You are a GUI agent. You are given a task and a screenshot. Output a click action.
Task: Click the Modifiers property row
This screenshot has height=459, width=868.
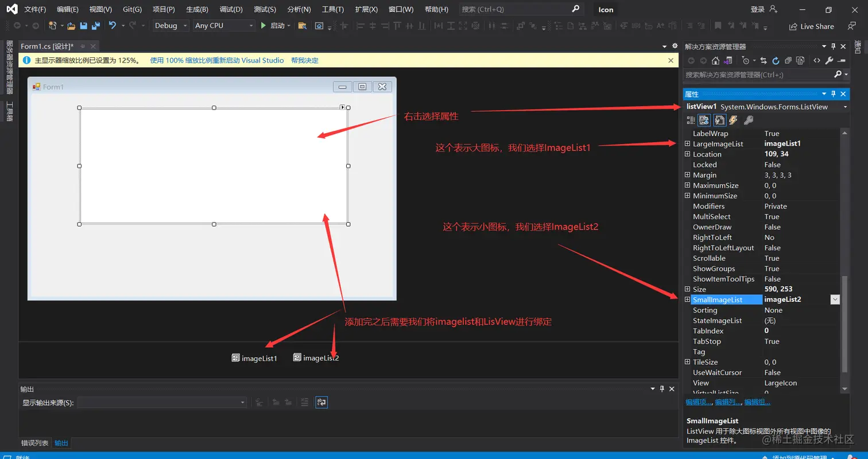click(x=762, y=206)
